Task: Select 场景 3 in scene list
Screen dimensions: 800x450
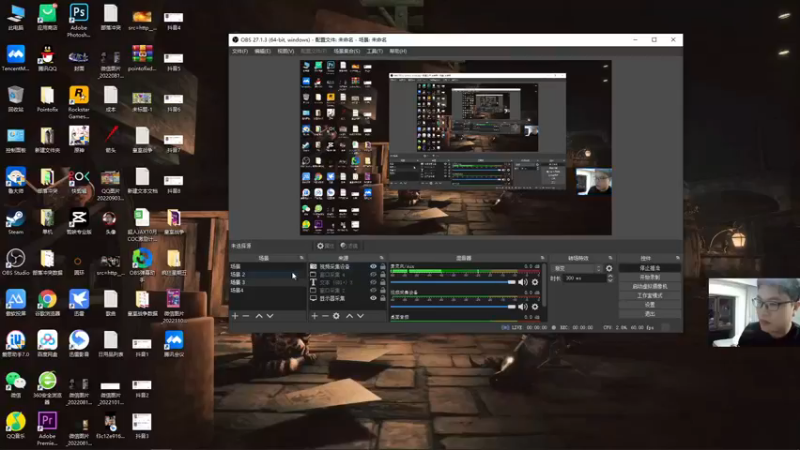Action: tap(267, 282)
